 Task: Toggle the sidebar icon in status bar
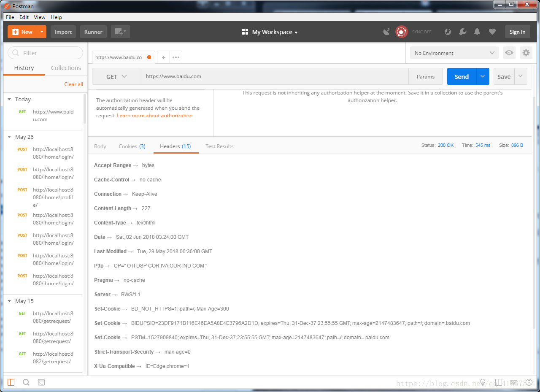click(11, 382)
